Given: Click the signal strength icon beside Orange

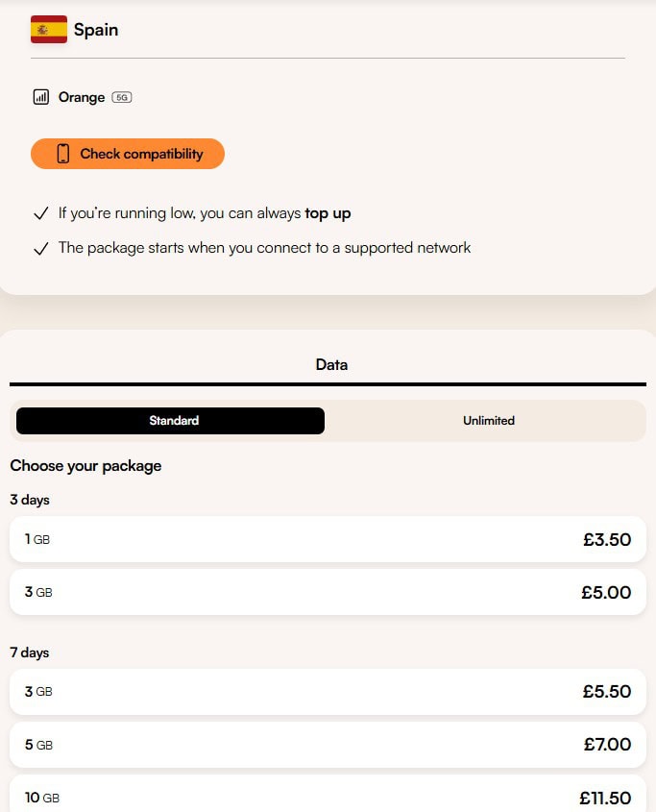Looking at the screenshot, I should 39,96.
